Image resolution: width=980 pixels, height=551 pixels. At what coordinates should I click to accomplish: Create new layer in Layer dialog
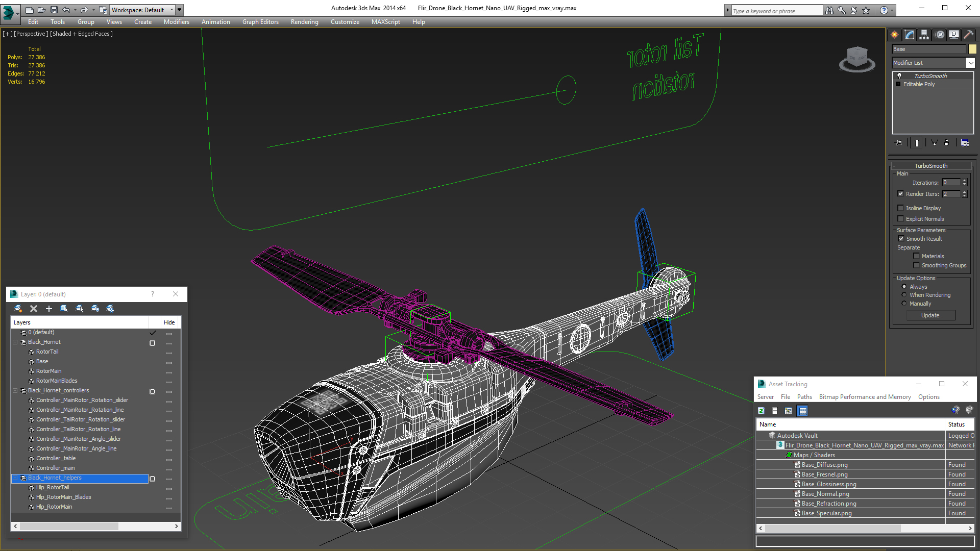coord(18,309)
